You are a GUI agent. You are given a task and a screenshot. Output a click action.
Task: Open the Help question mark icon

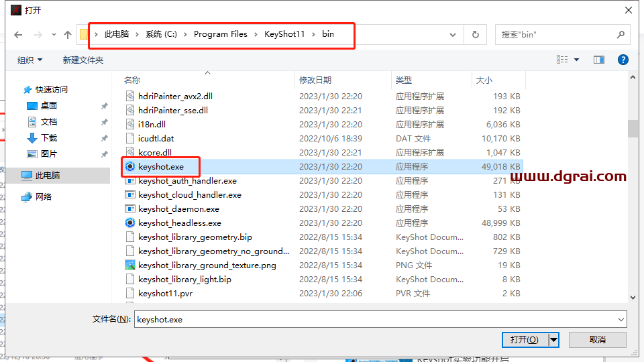[x=623, y=60]
